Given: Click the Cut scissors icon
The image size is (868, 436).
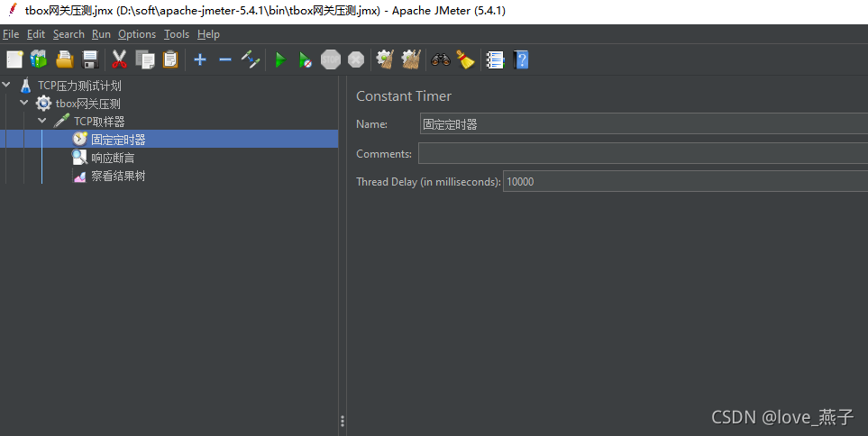Looking at the screenshot, I should (119, 59).
